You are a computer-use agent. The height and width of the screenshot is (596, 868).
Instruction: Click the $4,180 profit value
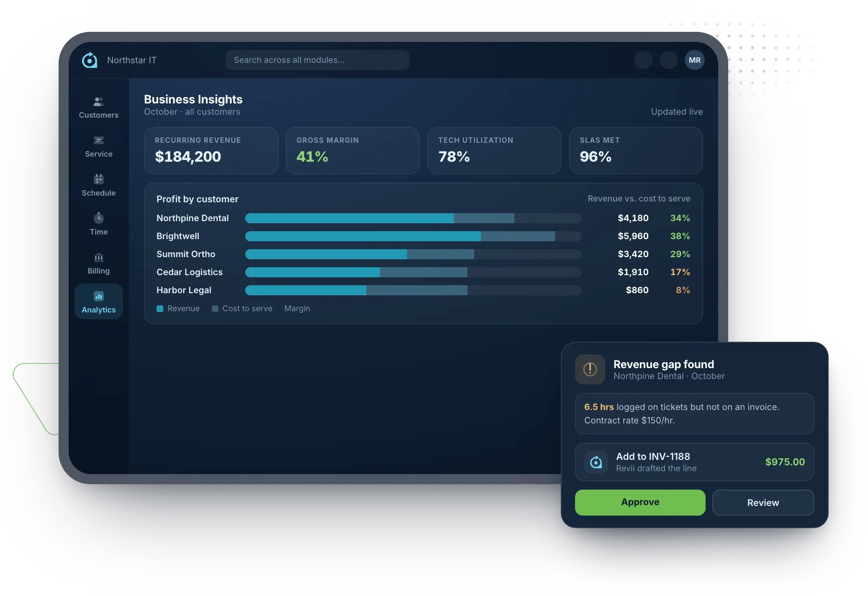point(633,218)
